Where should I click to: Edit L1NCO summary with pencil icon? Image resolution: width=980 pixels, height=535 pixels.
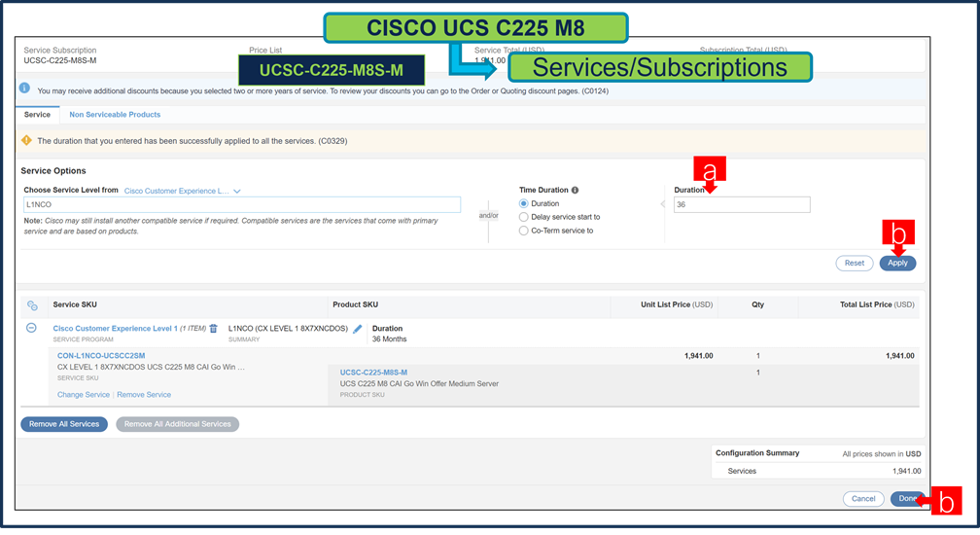pos(358,329)
